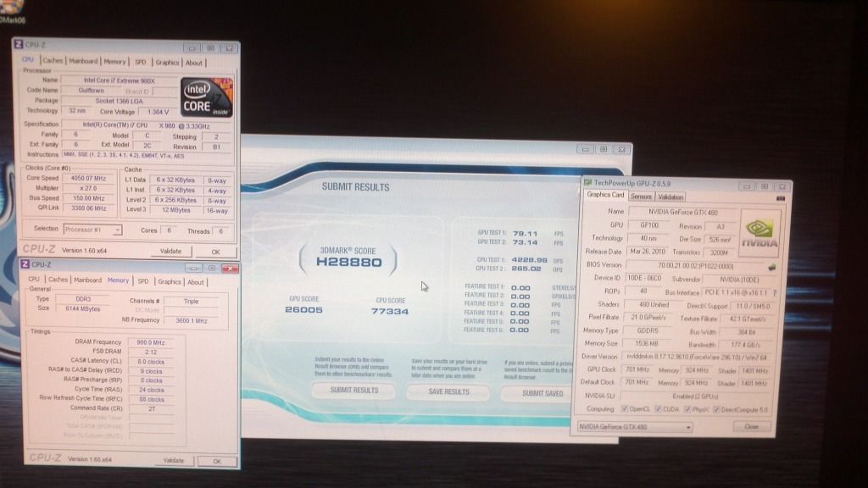Image resolution: width=868 pixels, height=488 pixels.
Task: Click the release date "Mar 26, 2010"
Action: click(x=647, y=252)
